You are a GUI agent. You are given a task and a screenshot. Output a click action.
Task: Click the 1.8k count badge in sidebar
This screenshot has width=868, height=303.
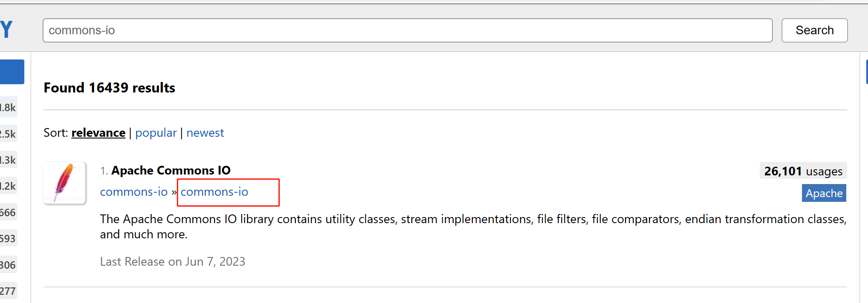point(8,108)
